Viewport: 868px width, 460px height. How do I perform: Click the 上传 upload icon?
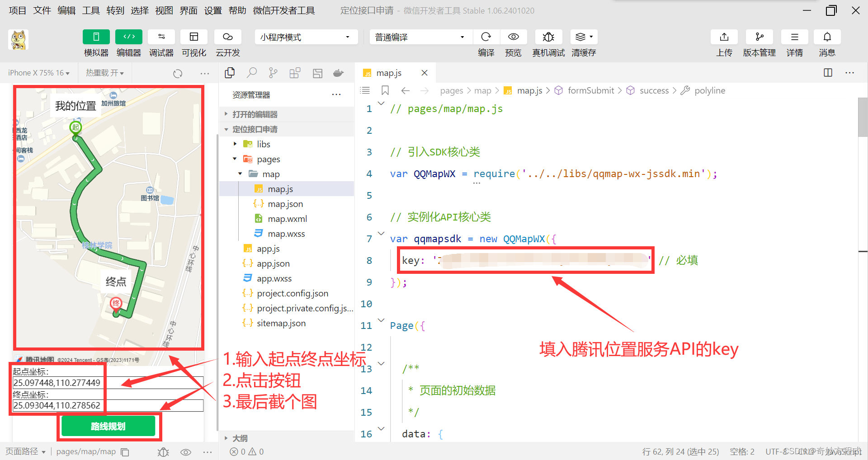coord(724,37)
